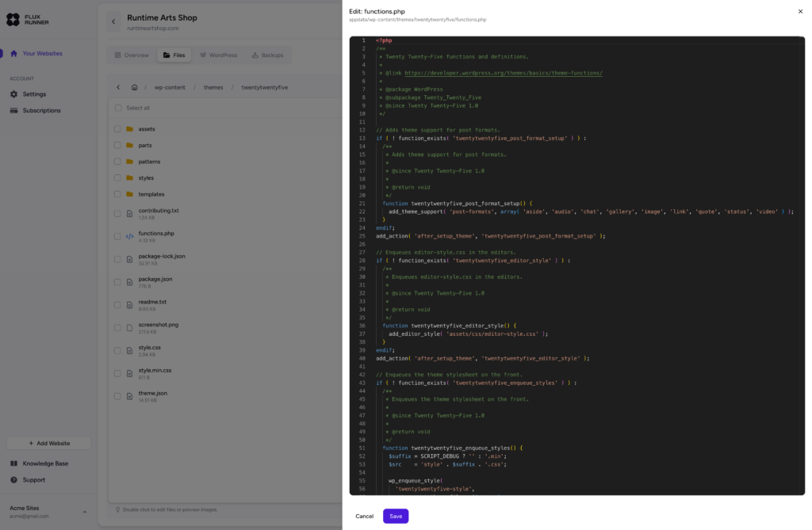Screen dimensions: 812x530
Task: Click the Support help icon
Action: click(x=13, y=480)
